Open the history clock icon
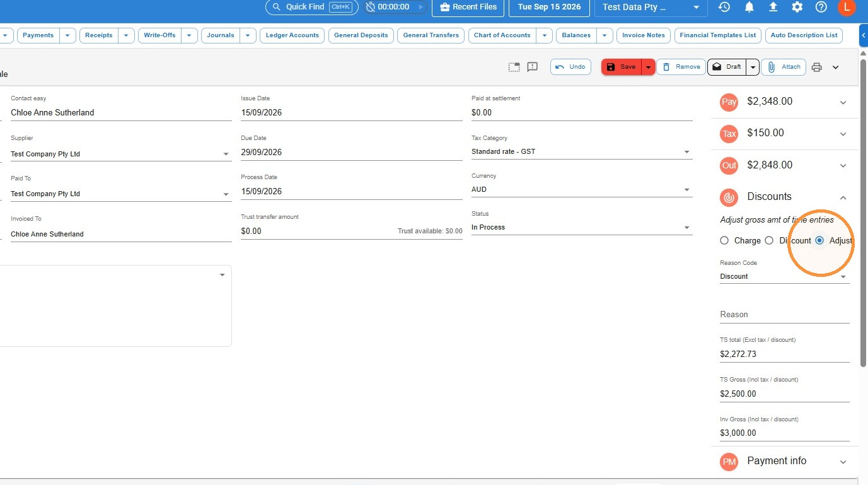 point(724,7)
